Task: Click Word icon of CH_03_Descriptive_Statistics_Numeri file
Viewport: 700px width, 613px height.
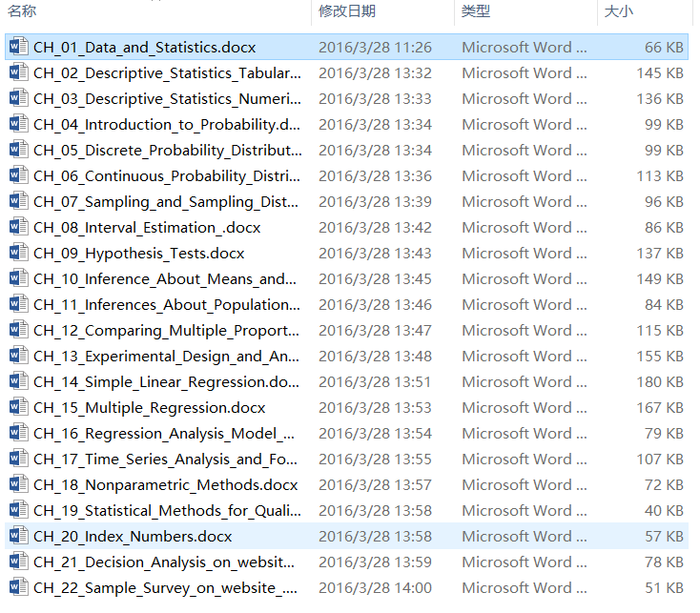Action: 19,98
